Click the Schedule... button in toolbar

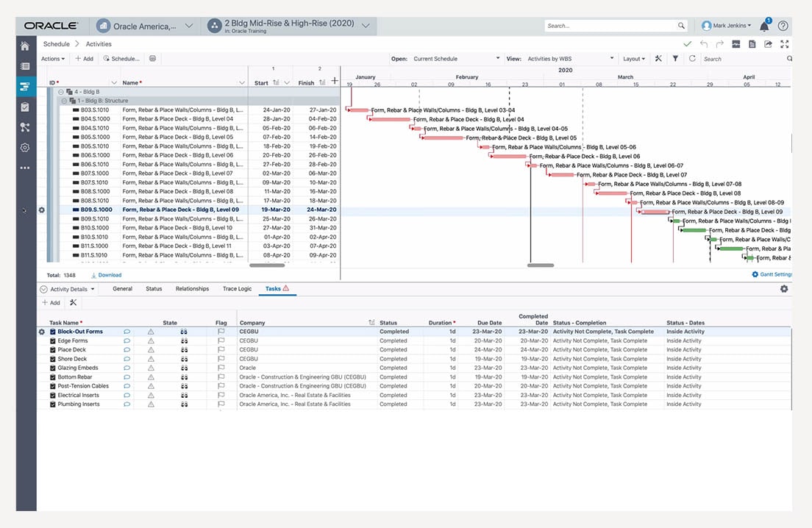(x=121, y=59)
